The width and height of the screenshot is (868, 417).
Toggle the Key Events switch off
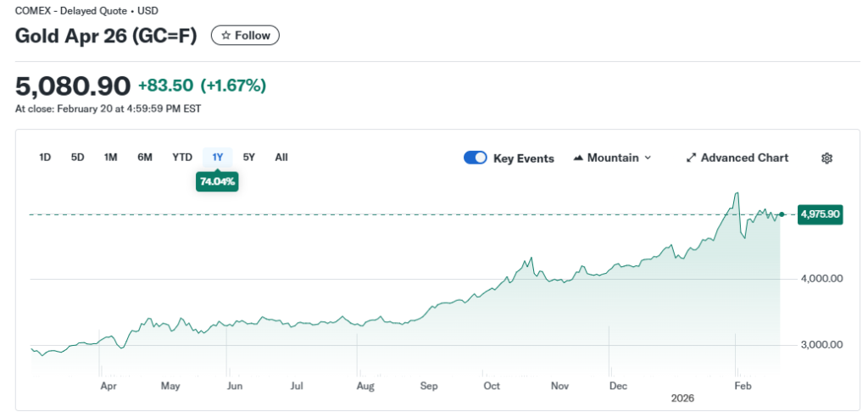point(476,158)
